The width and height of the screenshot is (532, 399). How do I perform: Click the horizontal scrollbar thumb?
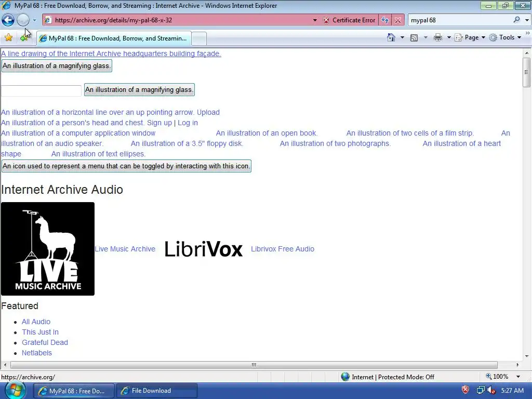(x=254, y=365)
